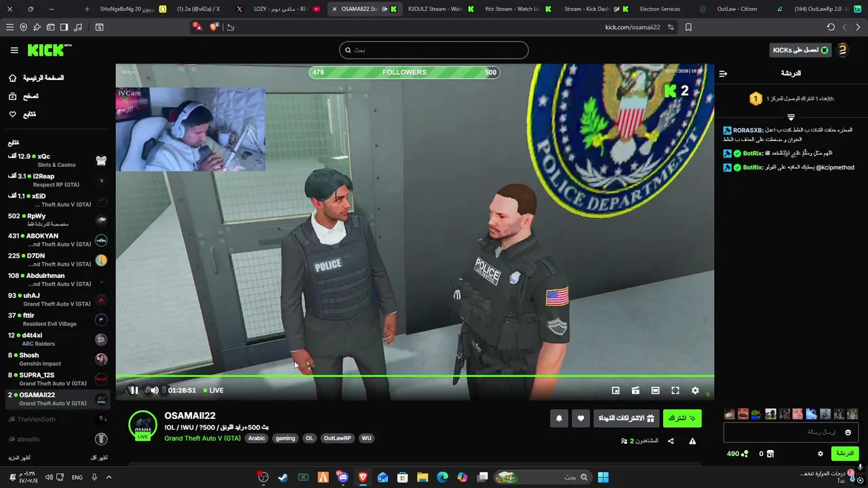Switch to X 2a (@vil2a) tab
The height and width of the screenshot is (488, 868).
pyautogui.click(x=209, y=9)
